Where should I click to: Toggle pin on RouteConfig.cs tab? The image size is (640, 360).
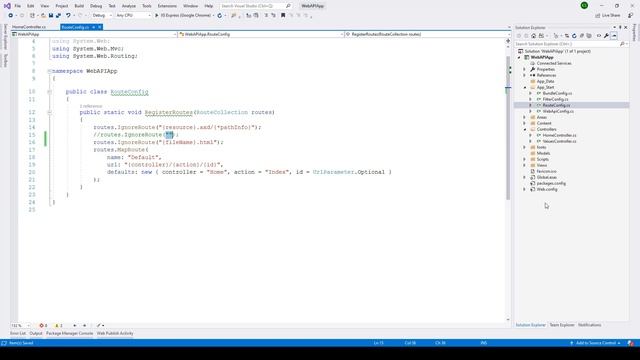93,27
